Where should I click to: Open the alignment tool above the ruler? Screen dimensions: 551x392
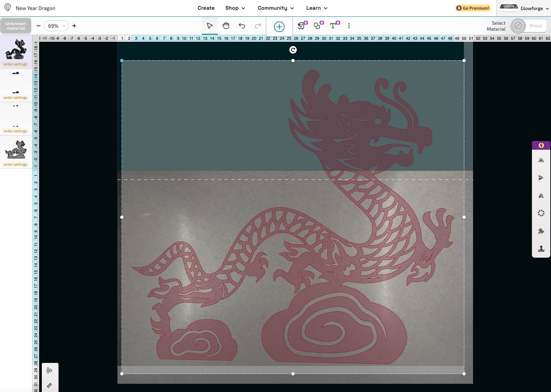(x=50, y=370)
